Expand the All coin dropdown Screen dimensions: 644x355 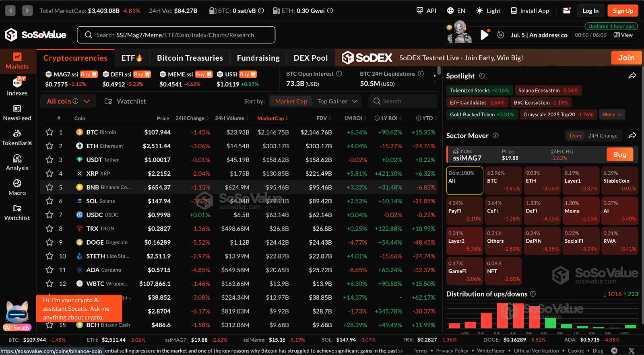68,101
